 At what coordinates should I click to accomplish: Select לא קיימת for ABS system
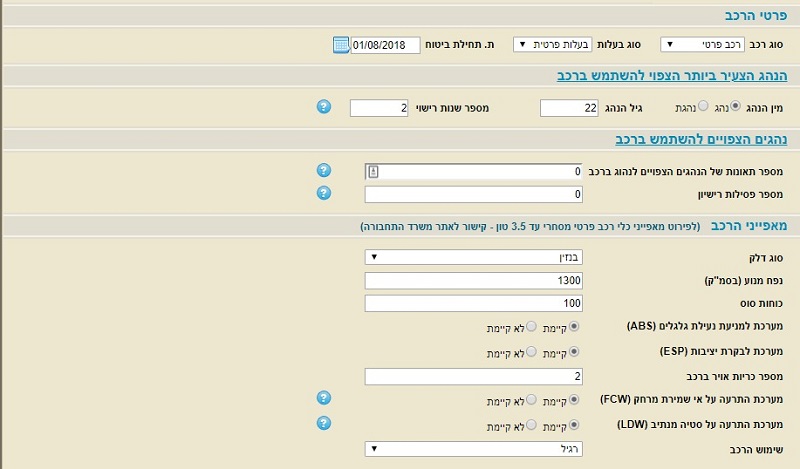click(531, 326)
